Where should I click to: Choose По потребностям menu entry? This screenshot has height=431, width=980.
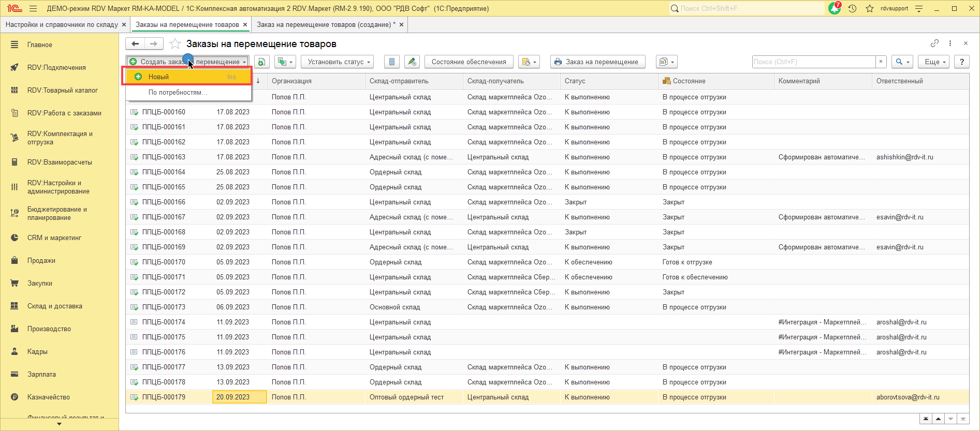click(178, 93)
